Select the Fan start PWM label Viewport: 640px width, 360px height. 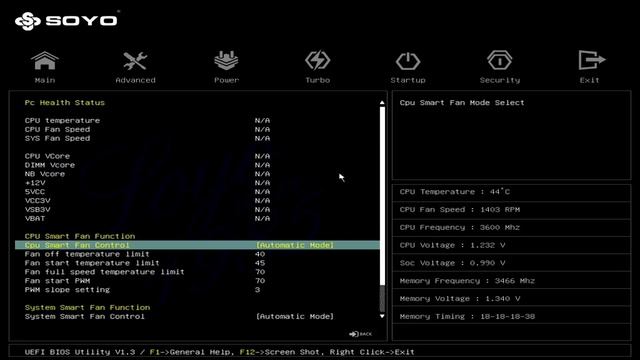coord(57,281)
